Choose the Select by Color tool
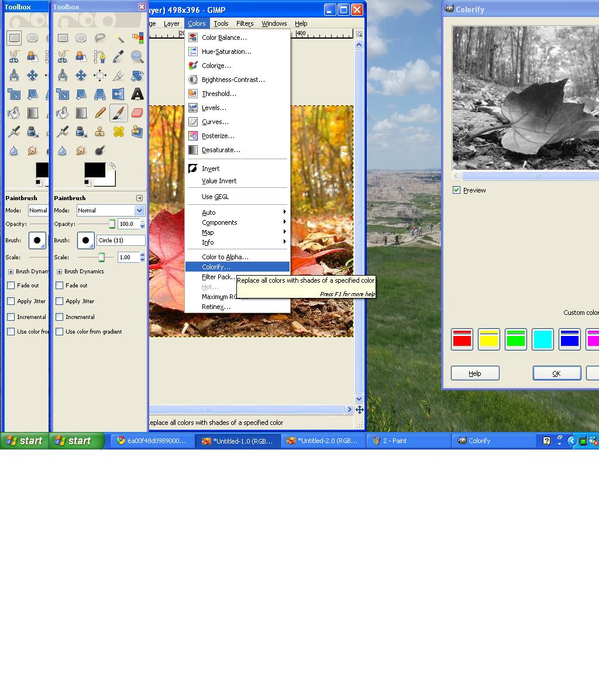599x700 pixels. pyautogui.click(x=137, y=38)
